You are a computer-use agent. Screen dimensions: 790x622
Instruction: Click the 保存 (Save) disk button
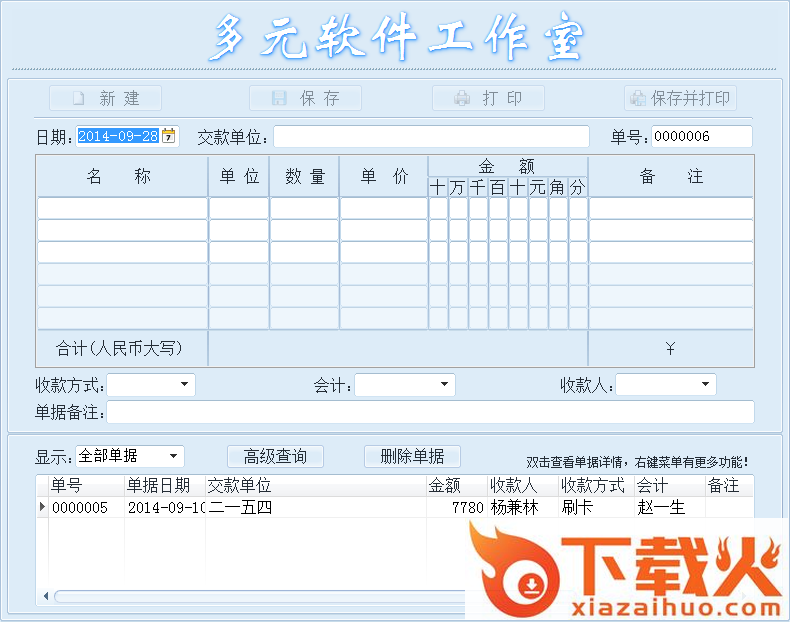(x=305, y=98)
